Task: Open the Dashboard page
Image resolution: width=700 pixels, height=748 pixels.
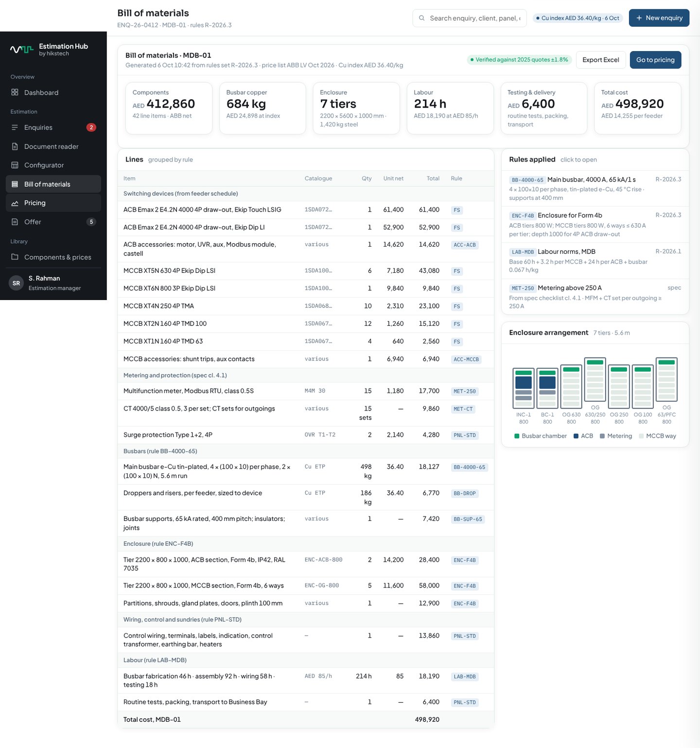Action: [53, 92]
